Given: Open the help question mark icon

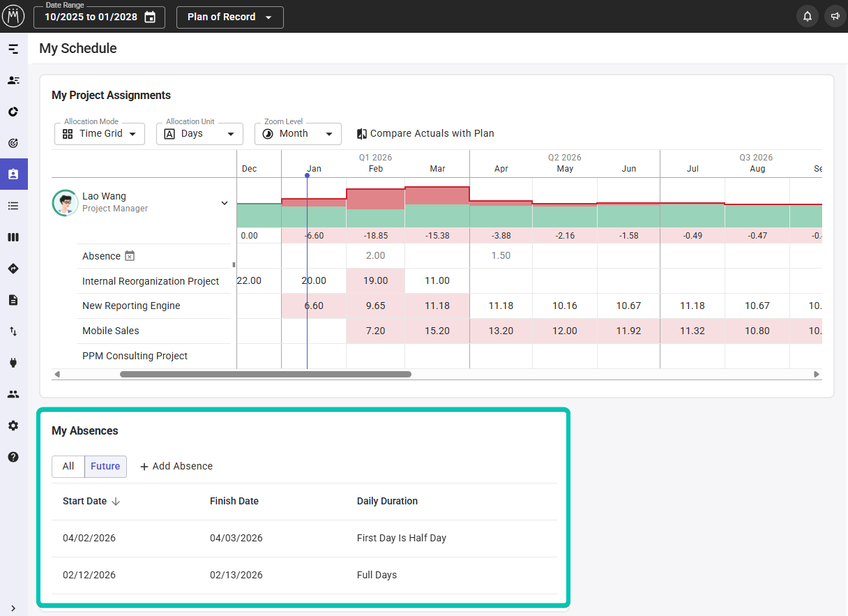Looking at the screenshot, I should tap(13, 457).
